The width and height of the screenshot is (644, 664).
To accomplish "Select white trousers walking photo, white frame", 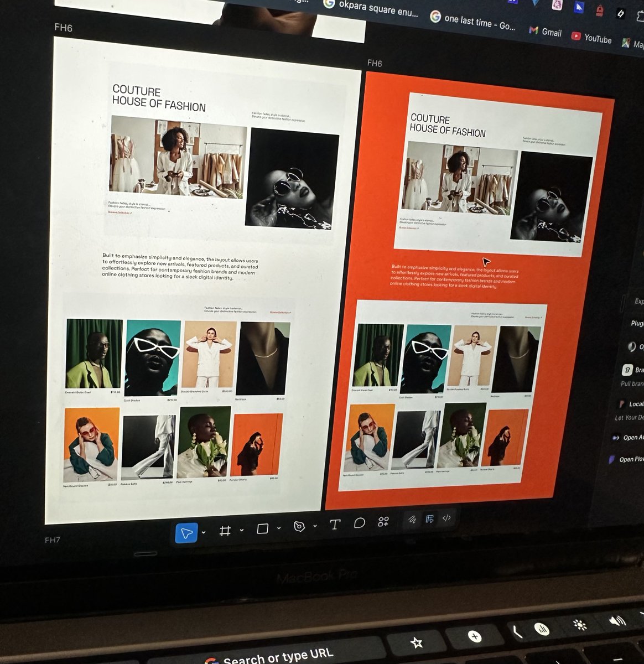I will [x=148, y=447].
